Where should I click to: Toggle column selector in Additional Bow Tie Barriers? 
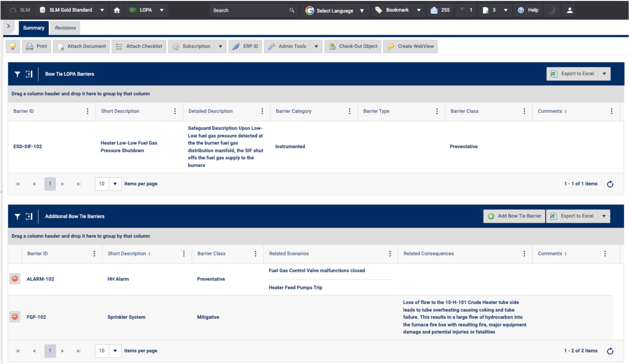pyautogui.click(x=29, y=216)
